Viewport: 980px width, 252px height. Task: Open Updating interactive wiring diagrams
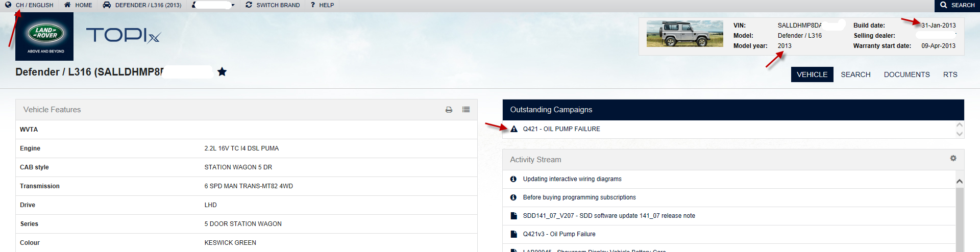pos(572,179)
